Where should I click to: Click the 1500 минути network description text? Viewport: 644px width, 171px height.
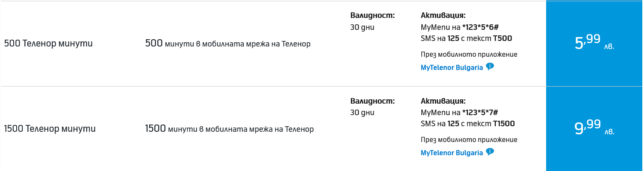pyautogui.click(x=229, y=129)
